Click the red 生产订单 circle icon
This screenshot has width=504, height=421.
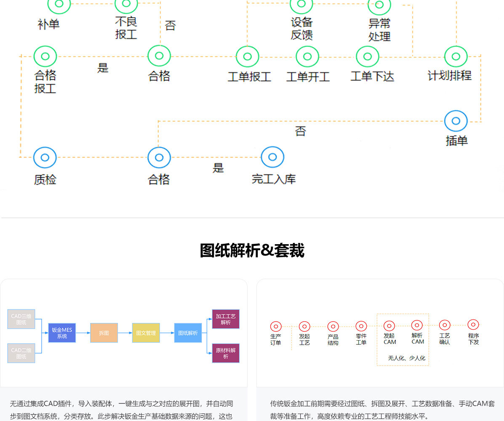pos(276,326)
